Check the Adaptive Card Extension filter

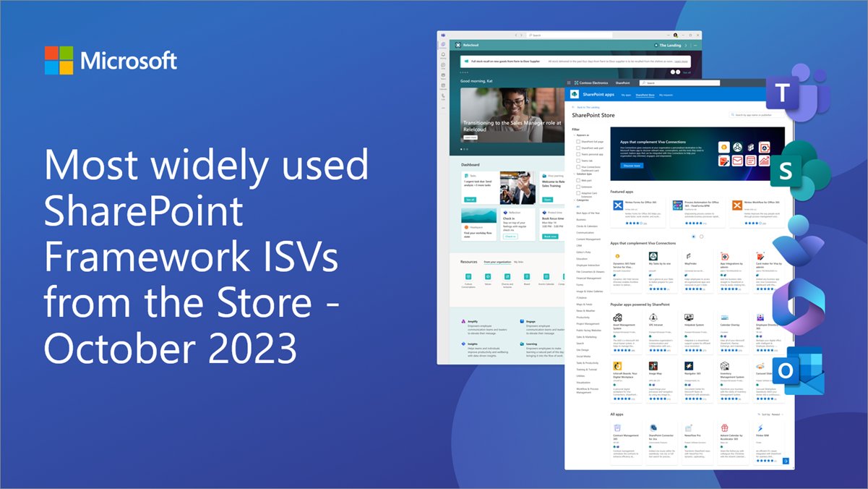coord(577,194)
